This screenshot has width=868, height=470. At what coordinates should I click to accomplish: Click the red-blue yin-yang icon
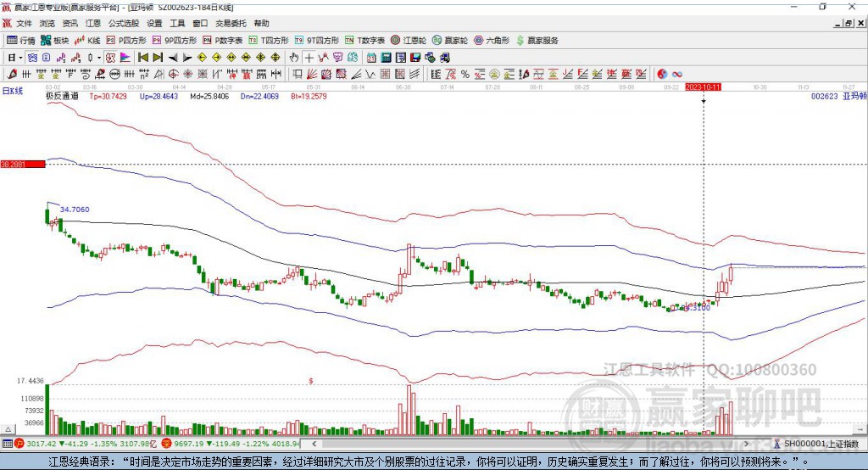pos(662,75)
